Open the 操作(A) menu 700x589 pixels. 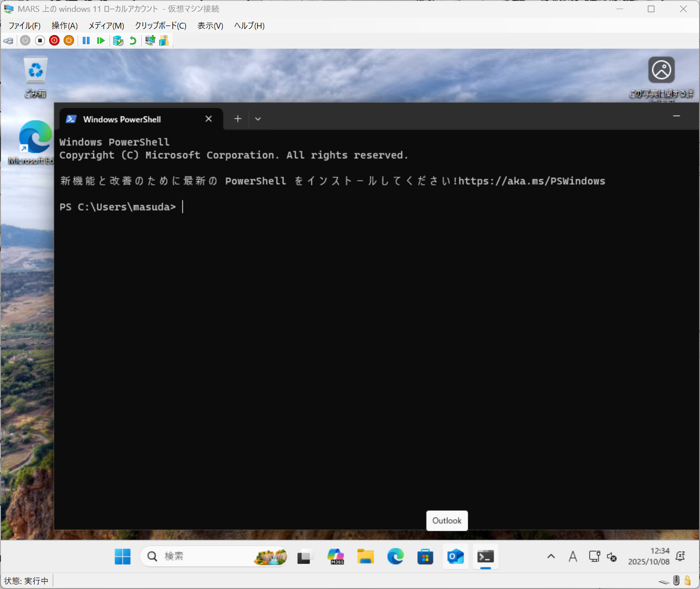click(x=65, y=26)
